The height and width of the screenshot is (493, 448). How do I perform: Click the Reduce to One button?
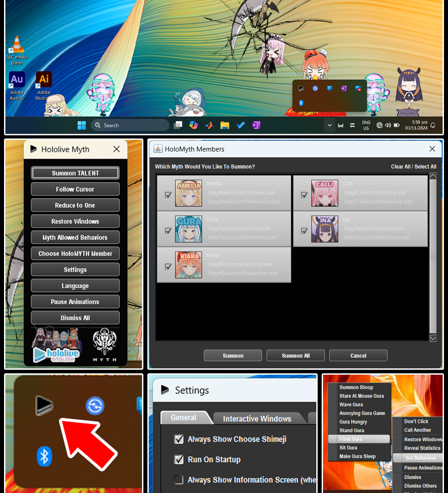click(75, 205)
